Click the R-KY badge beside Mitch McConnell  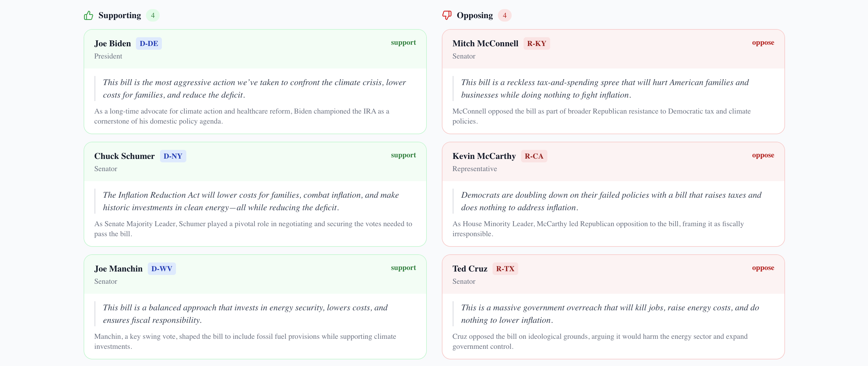(536, 43)
